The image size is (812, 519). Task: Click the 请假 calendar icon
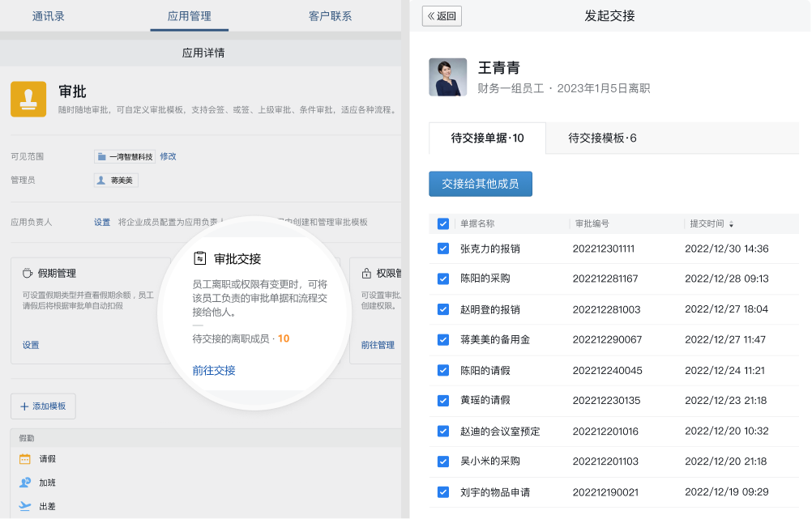coord(25,459)
